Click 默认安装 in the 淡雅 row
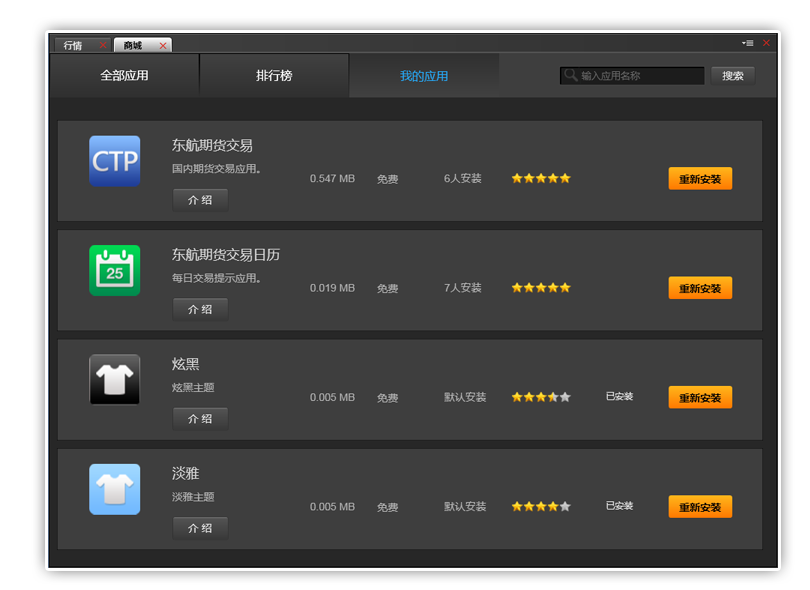The image size is (810, 590). (465, 506)
